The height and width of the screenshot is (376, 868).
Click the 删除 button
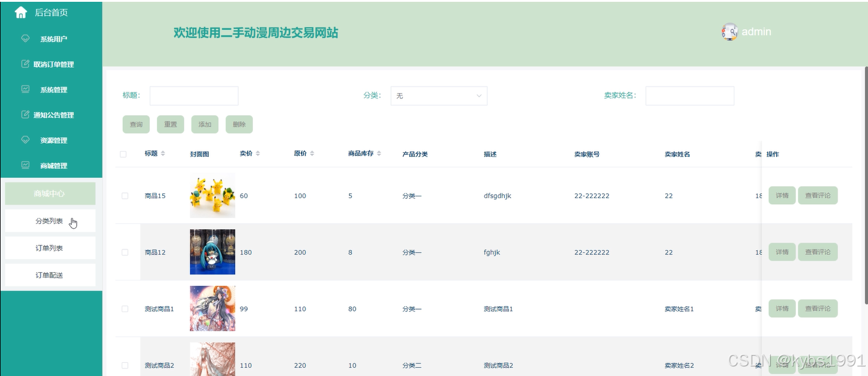pos(239,124)
